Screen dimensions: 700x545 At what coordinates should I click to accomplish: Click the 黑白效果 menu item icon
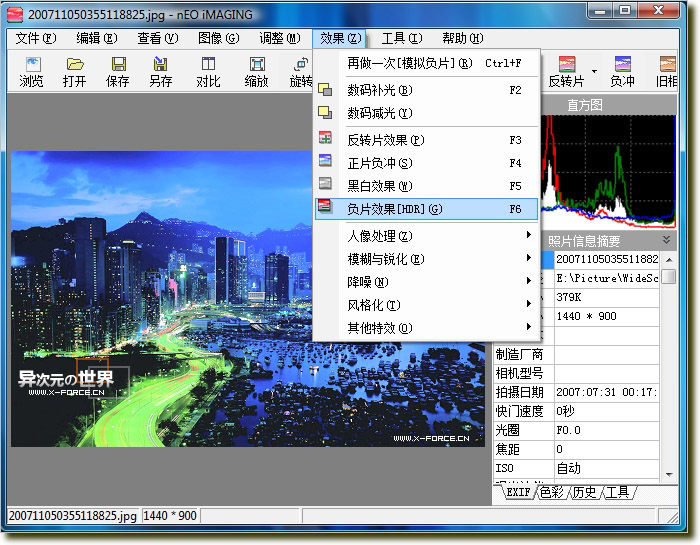click(x=325, y=183)
